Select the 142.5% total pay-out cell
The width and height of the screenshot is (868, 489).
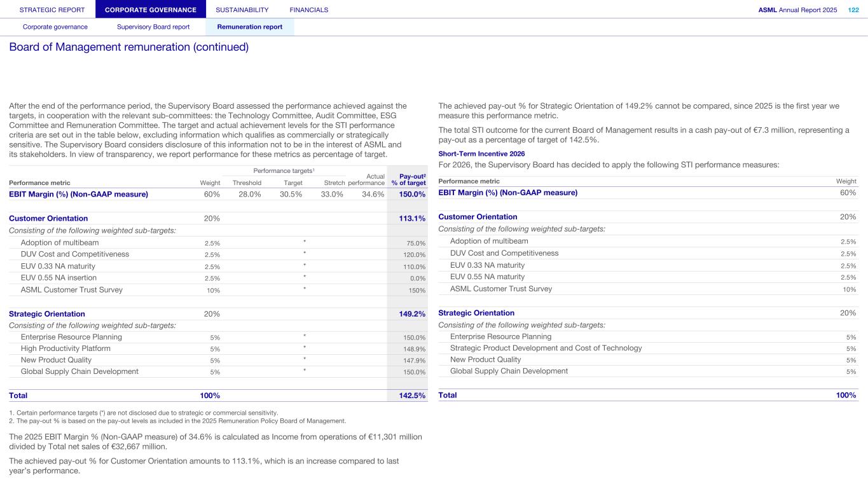411,396
